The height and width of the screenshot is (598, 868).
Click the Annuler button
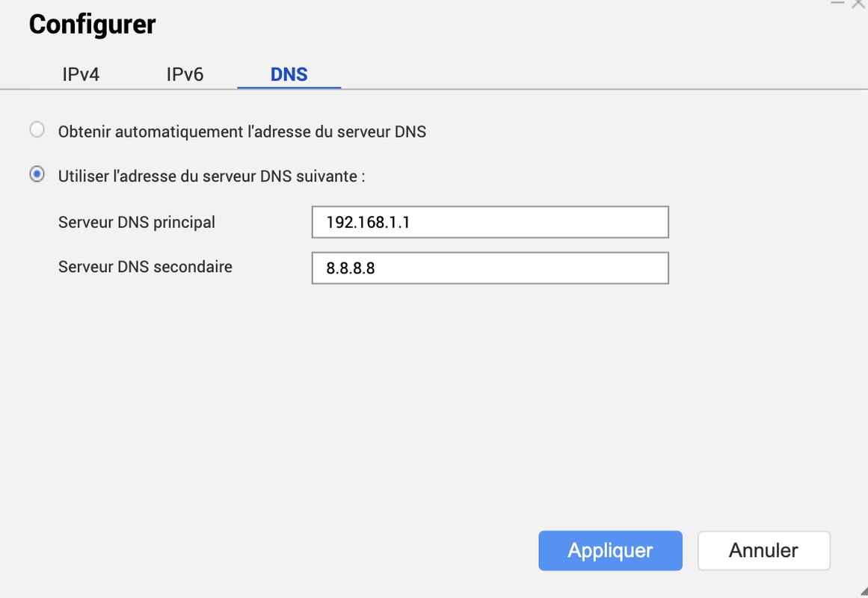pos(764,550)
